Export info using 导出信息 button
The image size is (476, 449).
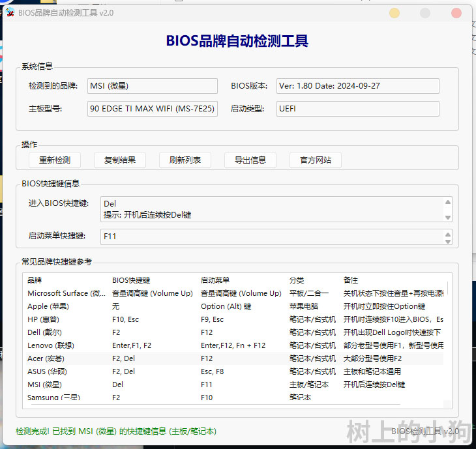250,160
